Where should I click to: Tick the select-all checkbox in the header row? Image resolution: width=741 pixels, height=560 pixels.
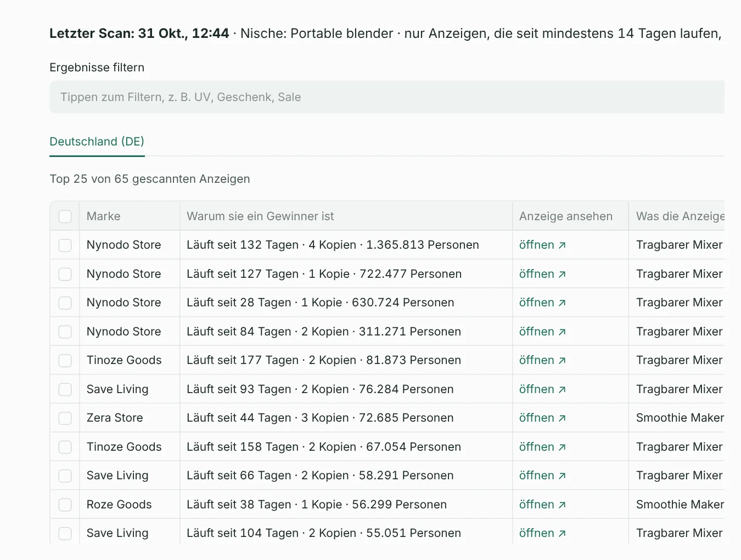tap(65, 216)
